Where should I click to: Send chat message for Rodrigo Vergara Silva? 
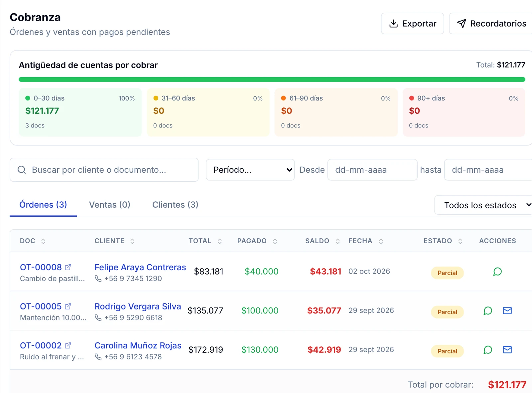click(488, 311)
